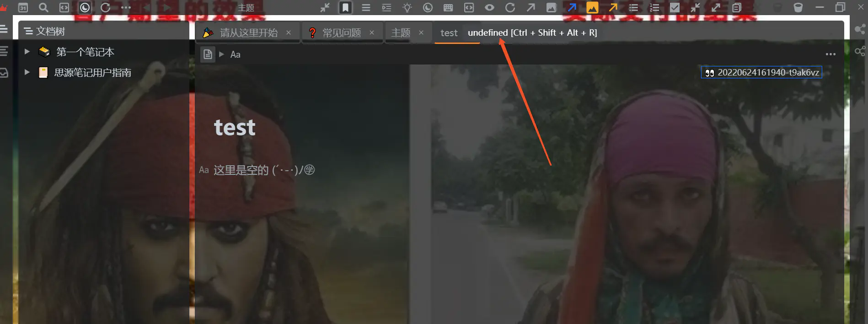Click the code icon beside the search magnifier

pyautogui.click(x=64, y=7)
